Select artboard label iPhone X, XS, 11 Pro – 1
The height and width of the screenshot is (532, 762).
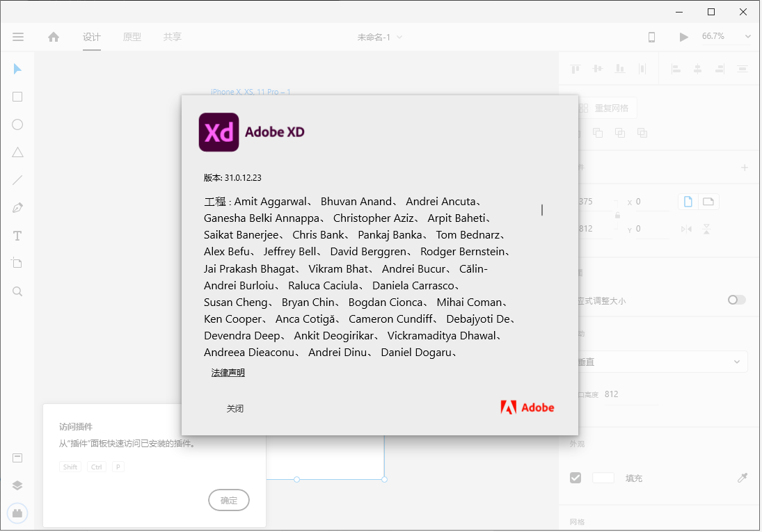point(251,92)
